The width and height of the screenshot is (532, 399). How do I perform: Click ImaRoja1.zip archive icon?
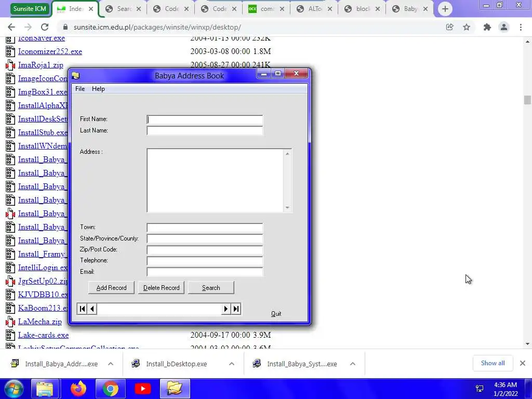click(10, 65)
